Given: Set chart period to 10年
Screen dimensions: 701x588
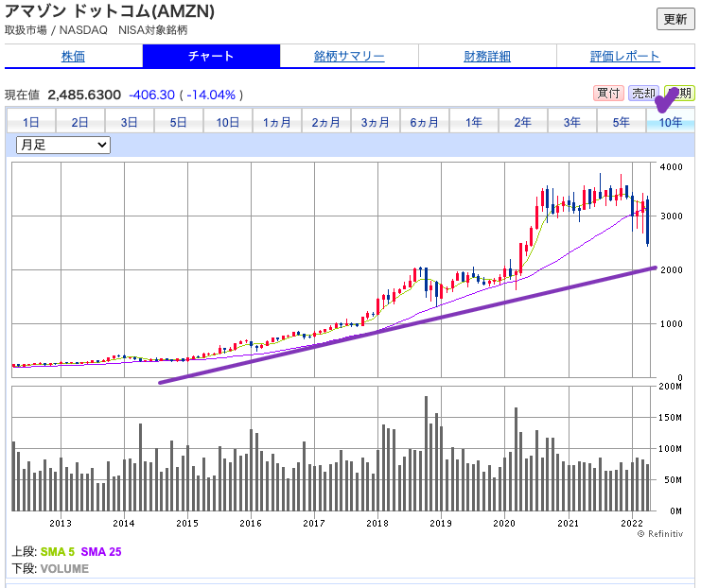Looking at the screenshot, I should 671,122.
